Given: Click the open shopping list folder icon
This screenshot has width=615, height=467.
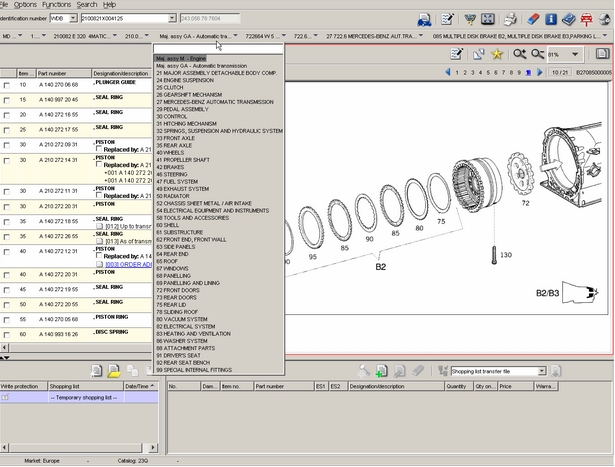Looking at the screenshot, I should [x=114, y=371].
